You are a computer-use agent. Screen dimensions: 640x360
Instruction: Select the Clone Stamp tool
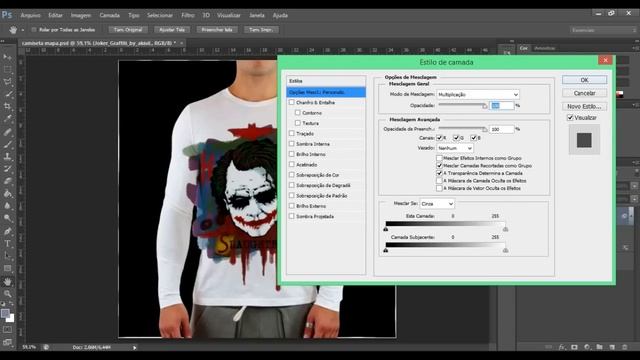click(x=7, y=156)
